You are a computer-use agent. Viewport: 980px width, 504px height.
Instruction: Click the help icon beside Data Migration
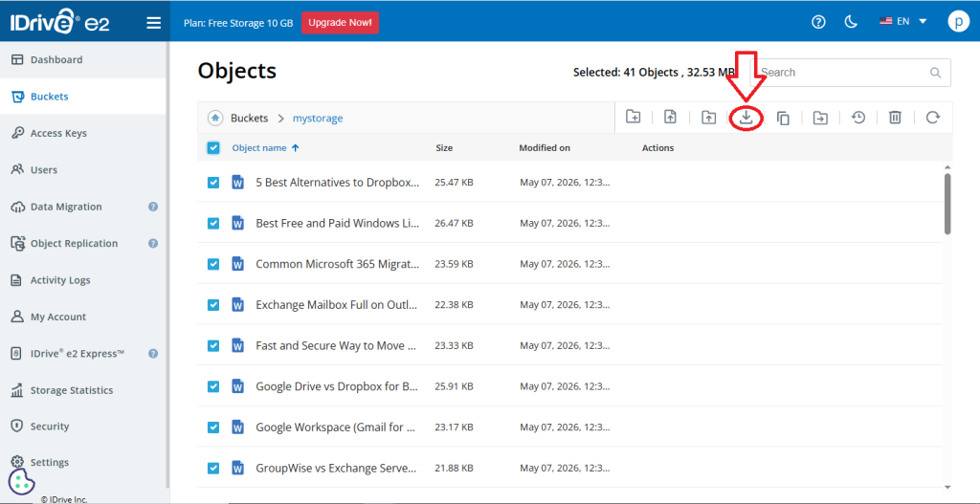pos(153,207)
